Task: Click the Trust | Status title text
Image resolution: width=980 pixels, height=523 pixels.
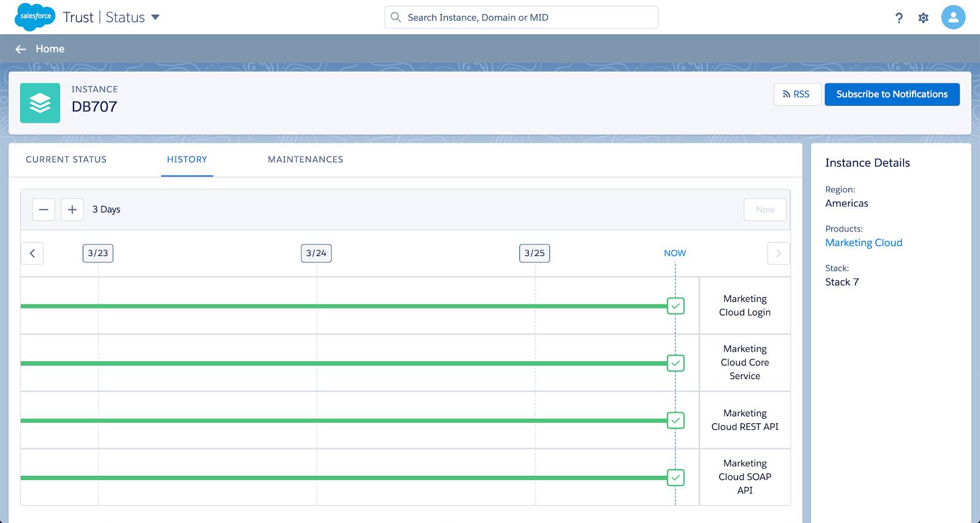Action: 104,17
